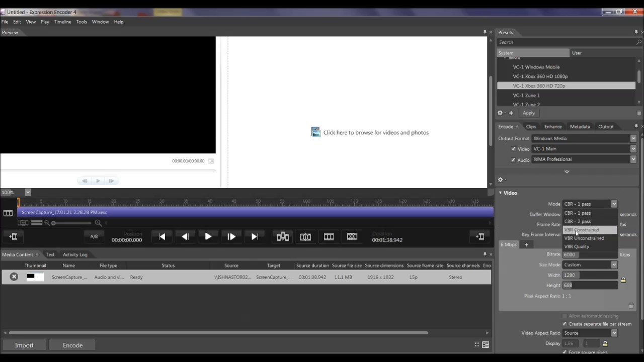The image size is (644, 362).
Task: Click the split clip icon with down arrow
Action: click(x=283, y=236)
